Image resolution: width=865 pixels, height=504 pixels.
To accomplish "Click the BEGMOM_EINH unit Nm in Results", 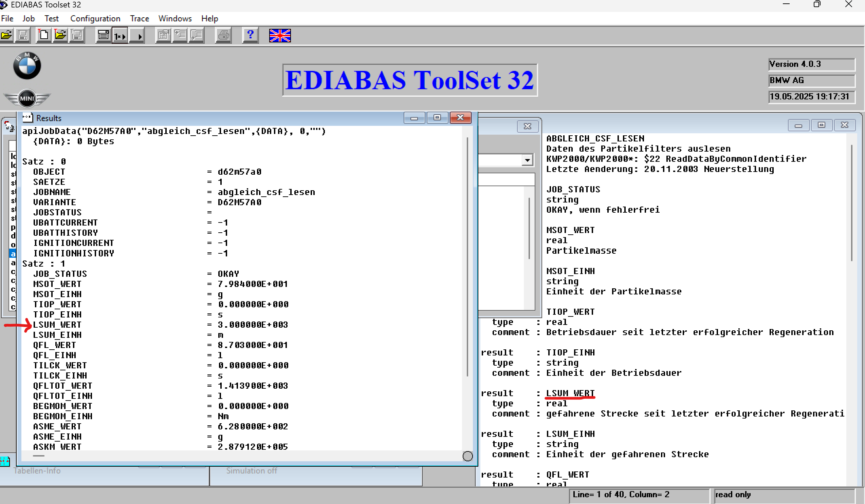I will pos(223,416).
